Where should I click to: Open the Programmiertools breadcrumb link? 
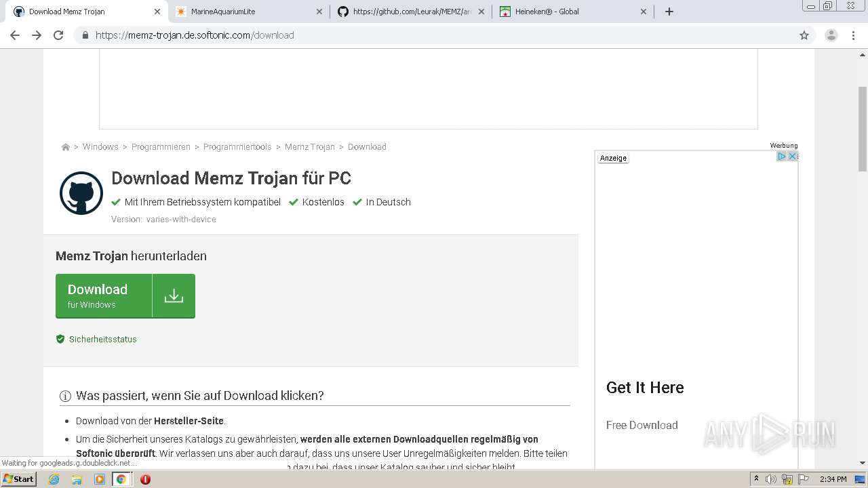237,147
